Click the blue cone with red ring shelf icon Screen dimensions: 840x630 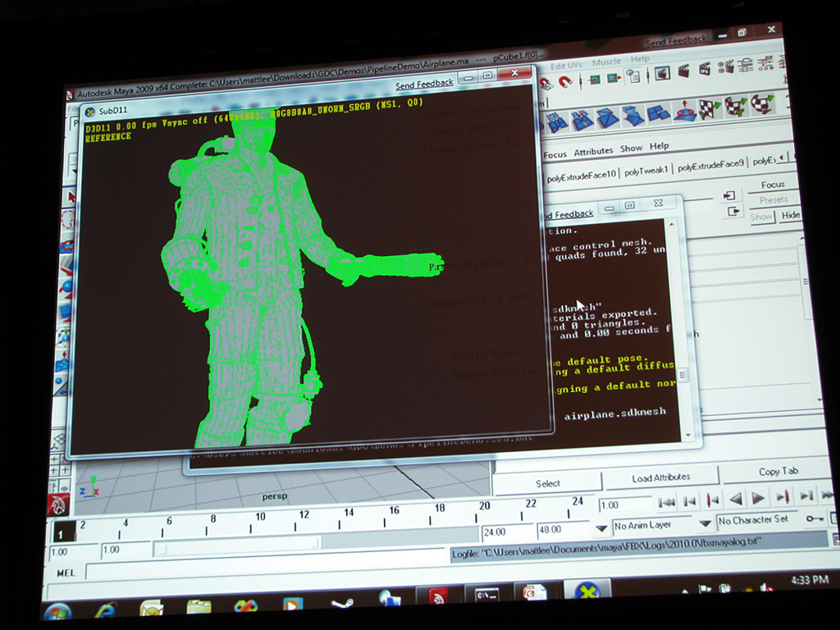tap(684, 111)
